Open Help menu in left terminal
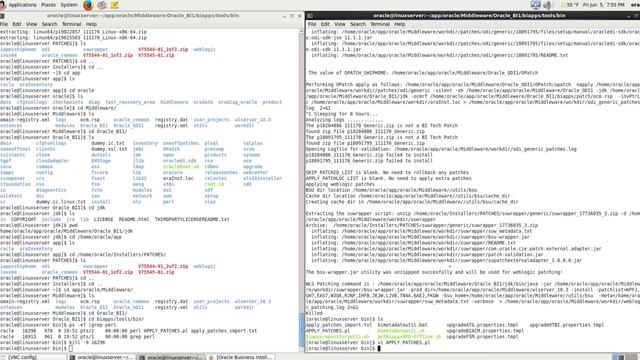The width and height of the screenshot is (640, 360). click(x=91, y=24)
